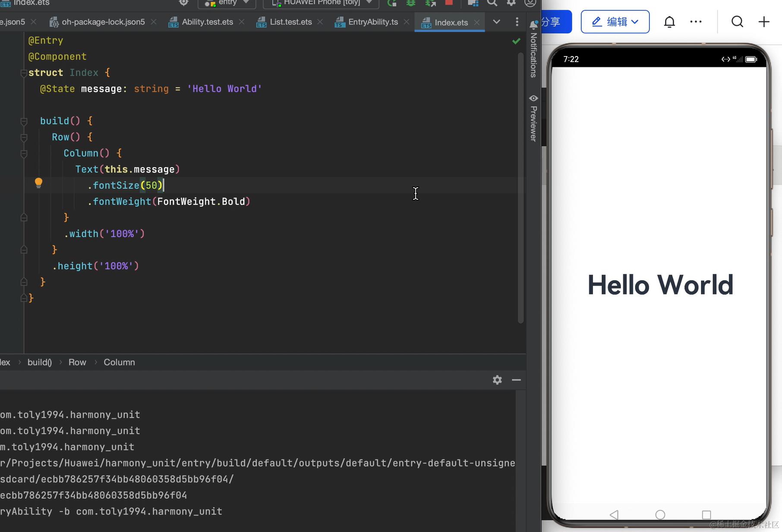The image size is (782, 532).
Task: Click the red stop button in toolbar
Action: tap(449, 3)
